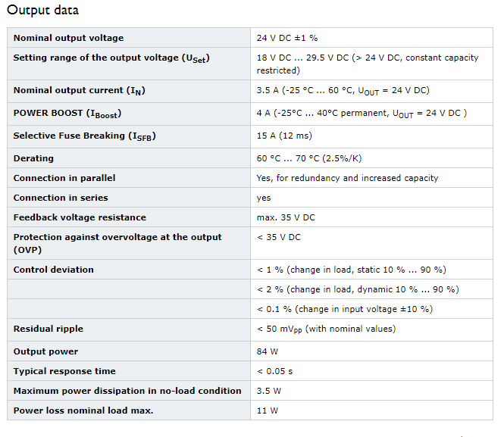Select the Nominal output voltage label
This screenshot has width=504, height=437.
click(68, 38)
